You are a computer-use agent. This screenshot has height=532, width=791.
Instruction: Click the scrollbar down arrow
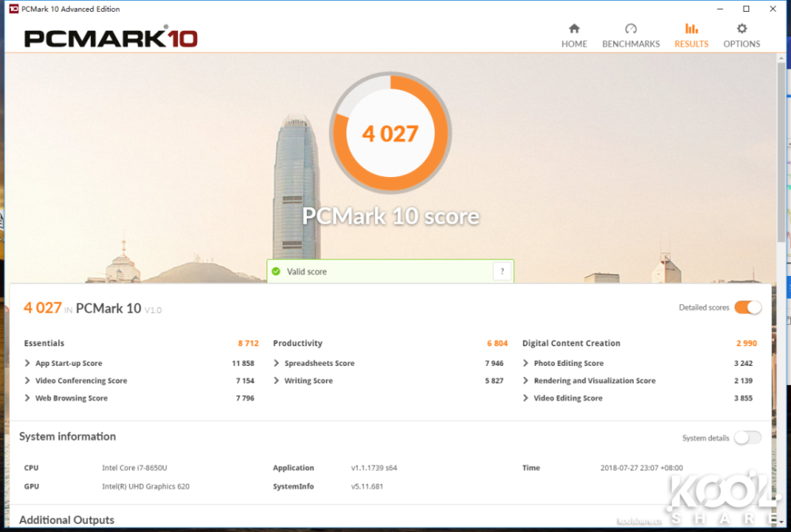(x=781, y=523)
